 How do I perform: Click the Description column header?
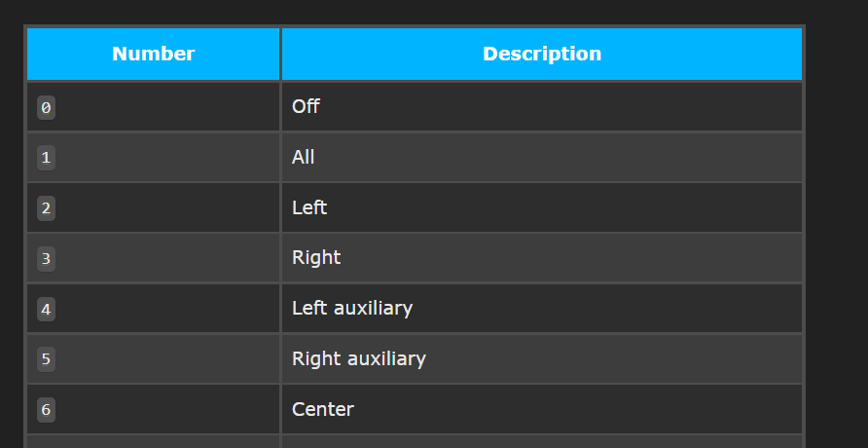coord(542,54)
